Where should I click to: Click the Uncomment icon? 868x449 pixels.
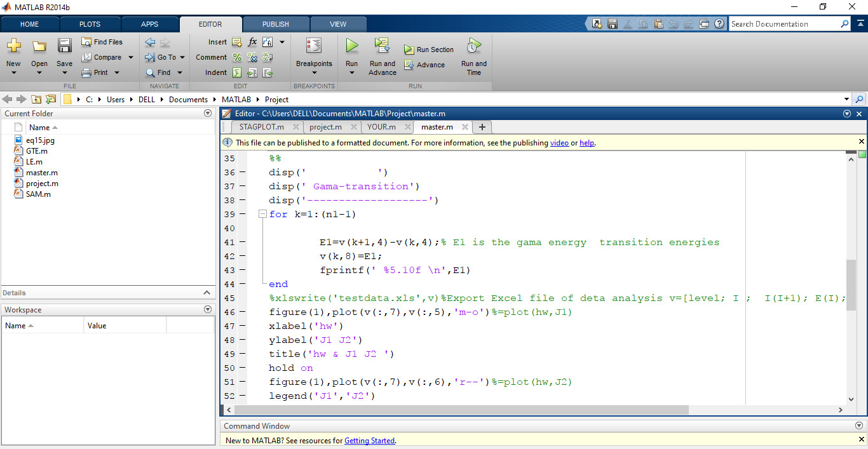click(x=252, y=57)
